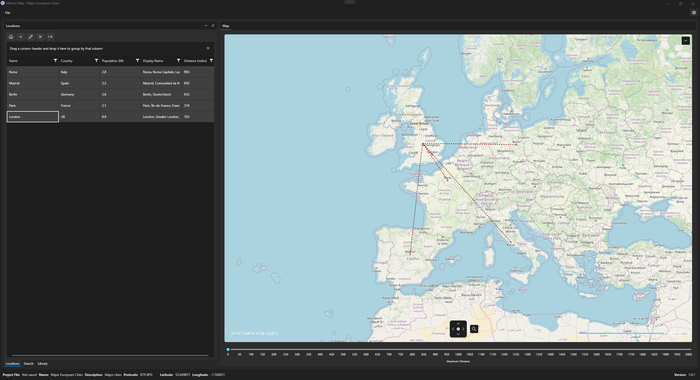Pan the map up with the up arrow
The image size is (700, 380).
click(458, 324)
